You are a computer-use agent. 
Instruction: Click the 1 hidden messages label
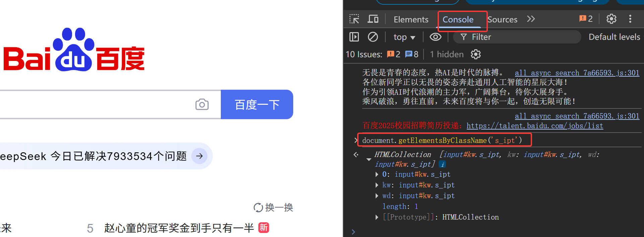coord(447,54)
